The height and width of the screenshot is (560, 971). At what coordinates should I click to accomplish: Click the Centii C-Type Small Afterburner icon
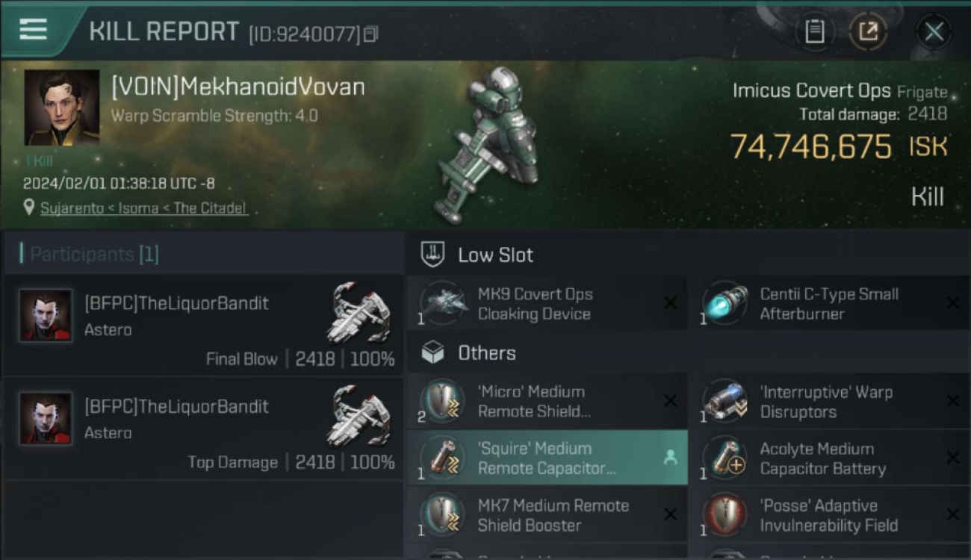click(x=724, y=303)
